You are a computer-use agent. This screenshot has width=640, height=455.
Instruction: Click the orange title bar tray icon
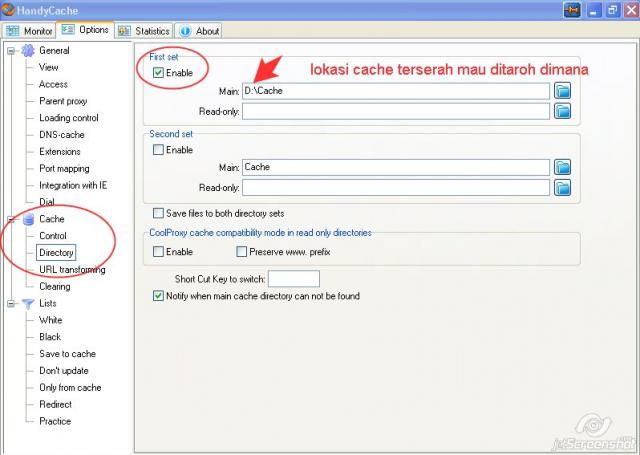572,10
